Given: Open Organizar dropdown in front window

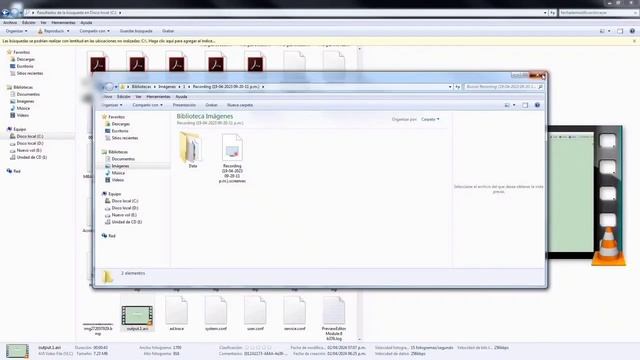Looking at the screenshot, I should click(x=112, y=105).
